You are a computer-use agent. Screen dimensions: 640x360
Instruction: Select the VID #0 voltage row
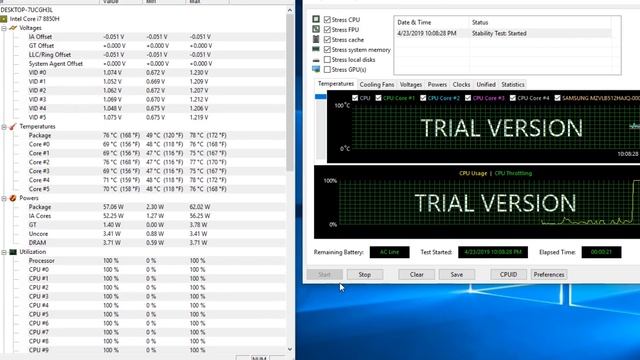143,73
